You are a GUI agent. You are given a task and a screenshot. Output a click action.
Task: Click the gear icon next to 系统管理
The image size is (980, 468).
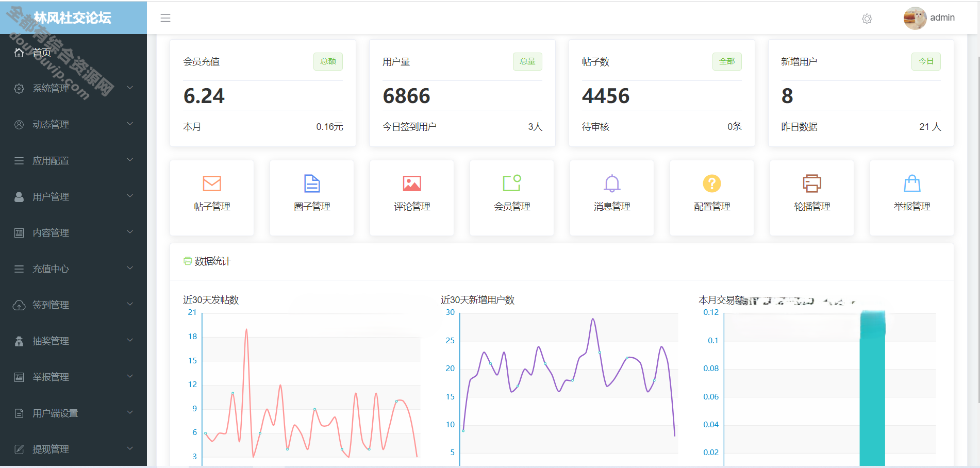coord(19,88)
